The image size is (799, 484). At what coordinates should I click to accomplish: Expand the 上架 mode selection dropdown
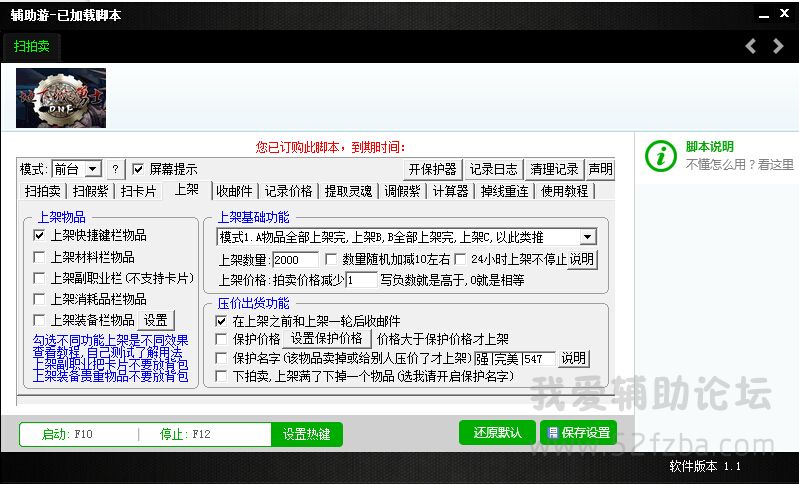pos(587,237)
